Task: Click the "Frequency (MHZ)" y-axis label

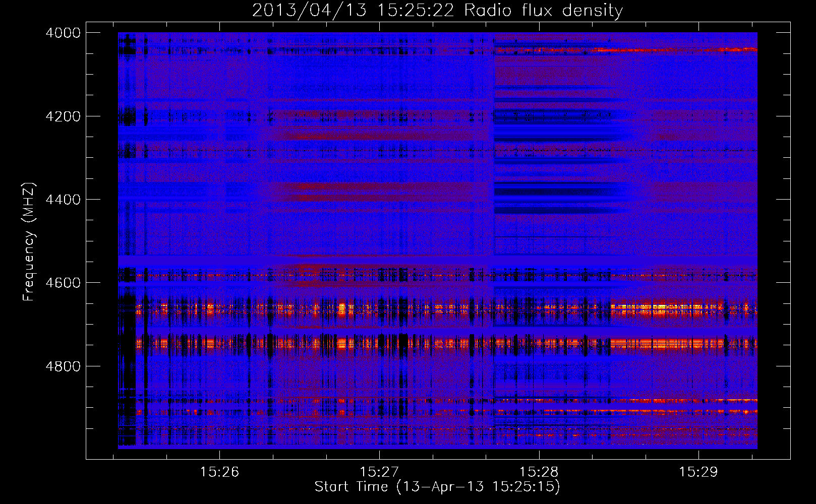Action: pyautogui.click(x=29, y=242)
